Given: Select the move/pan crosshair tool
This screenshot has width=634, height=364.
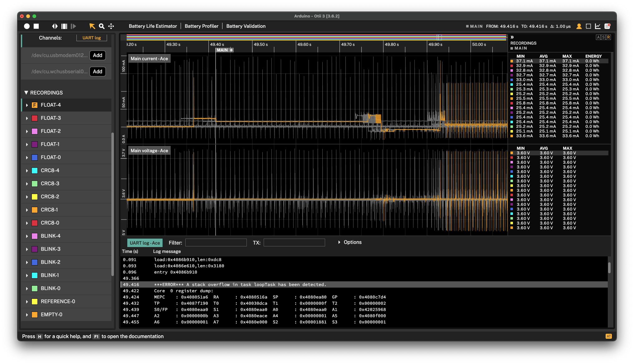Looking at the screenshot, I should [x=111, y=26].
